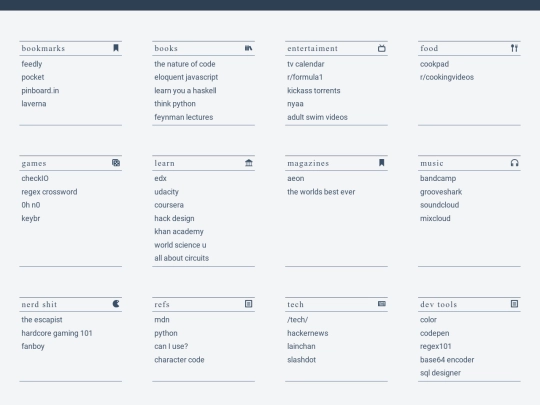The image size is (540, 405).
Task: Click the document icon beside refs
Action: (248, 304)
